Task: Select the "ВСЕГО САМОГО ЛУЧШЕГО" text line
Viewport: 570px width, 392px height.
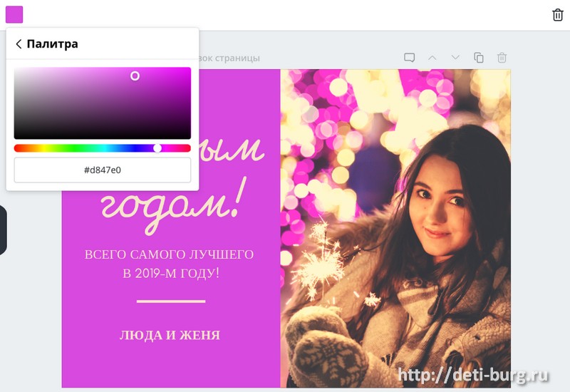Action: click(x=170, y=255)
